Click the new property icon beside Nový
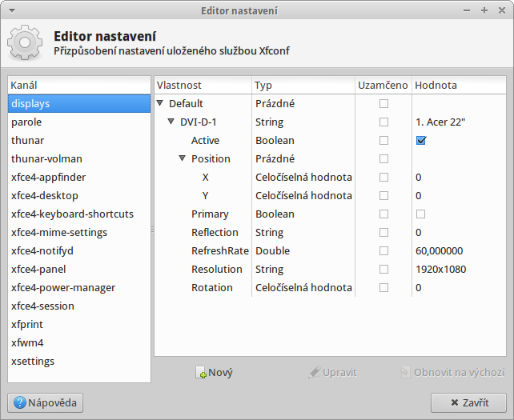 coord(201,373)
